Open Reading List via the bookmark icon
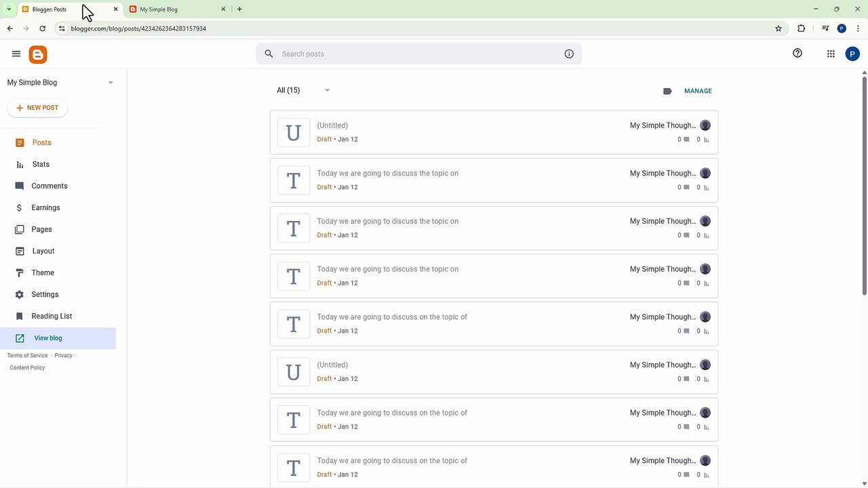Image resolution: width=868 pixels, height=488 pixels. tap(19, 316)
